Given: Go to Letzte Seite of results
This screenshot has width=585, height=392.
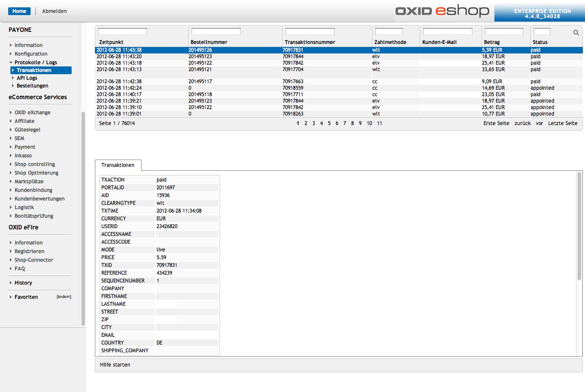Looking at the screenshot, I should point(563,123).
